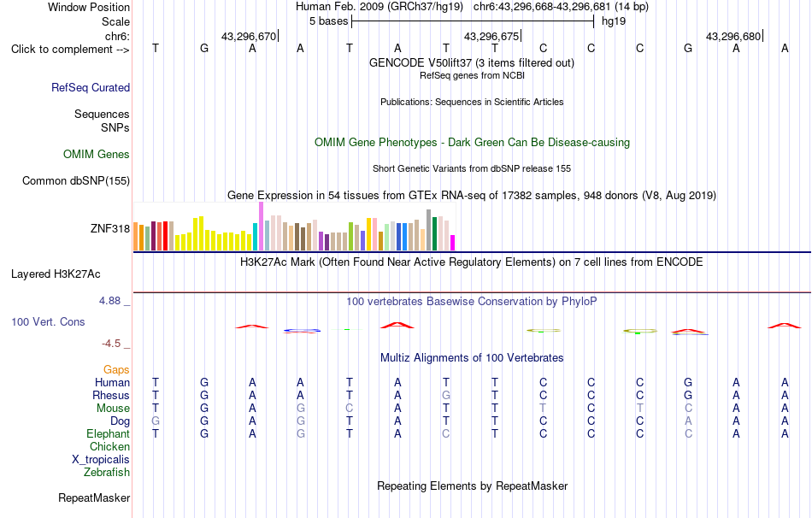The width and height of the screenshot is (812, 518).
Task: Click the GTEx Gene Expression track title
Action: pos(472,195)
